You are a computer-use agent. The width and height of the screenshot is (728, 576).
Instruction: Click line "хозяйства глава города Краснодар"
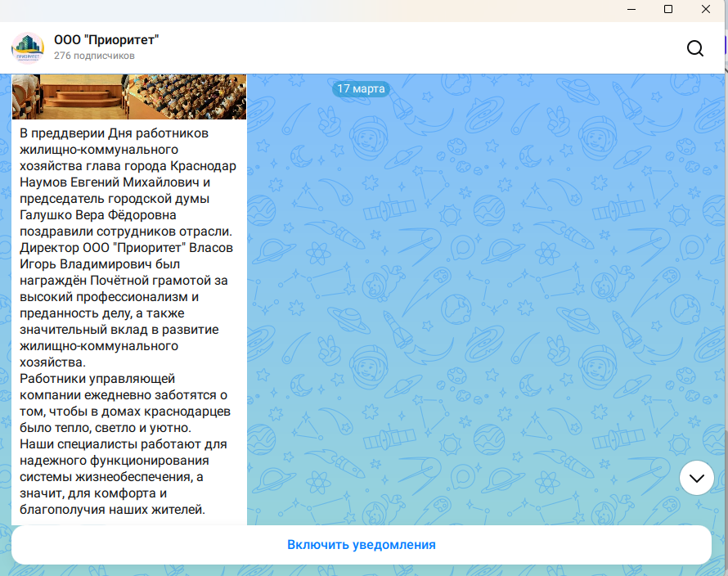(128, 166)
